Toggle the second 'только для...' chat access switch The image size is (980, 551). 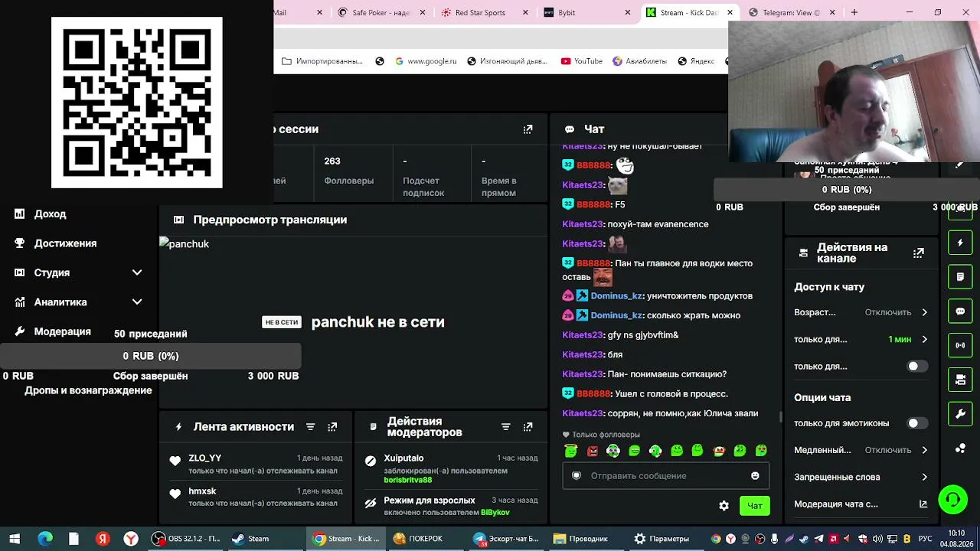coord(916,367)
